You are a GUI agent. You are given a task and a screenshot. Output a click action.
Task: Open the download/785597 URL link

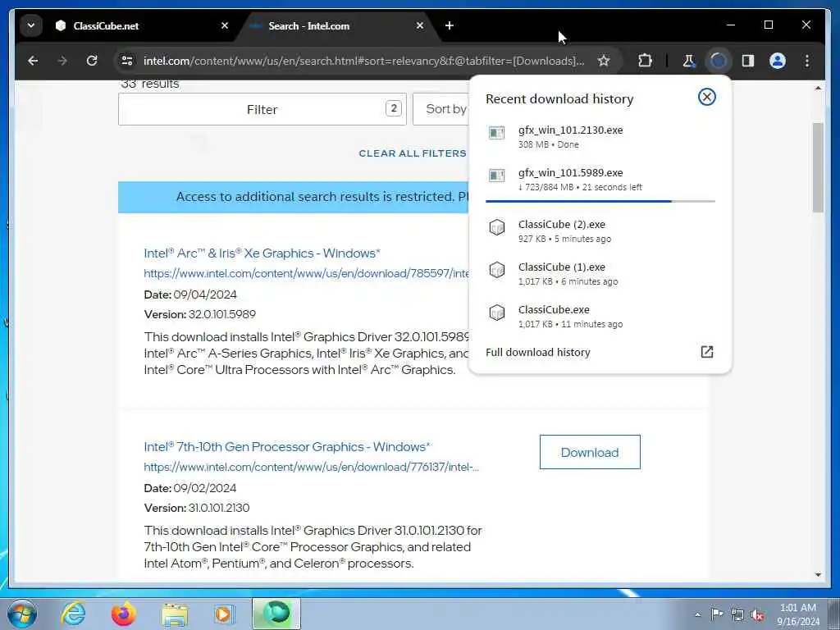307,274
